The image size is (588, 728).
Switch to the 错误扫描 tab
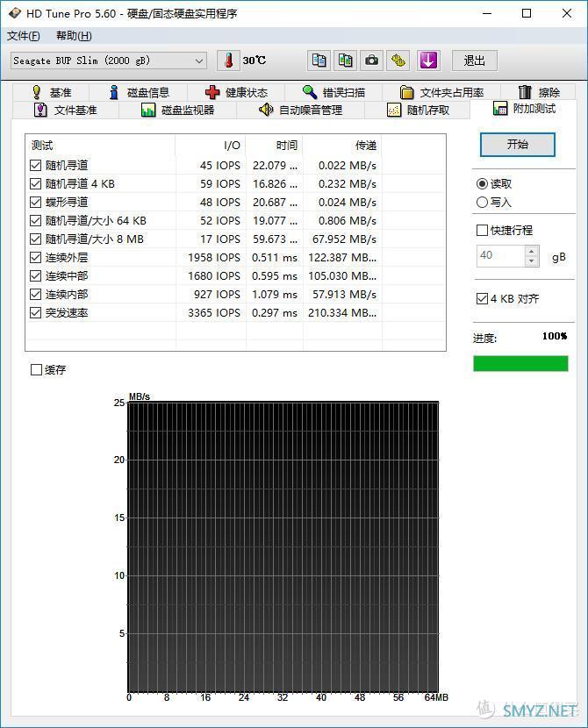coord(333,92)
